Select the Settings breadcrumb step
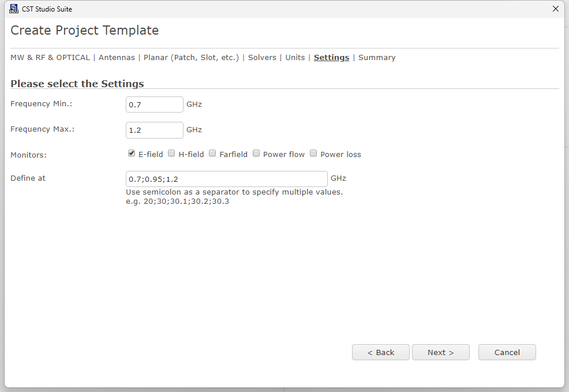This screenshot has width=569, height=392. coord(331,57)
